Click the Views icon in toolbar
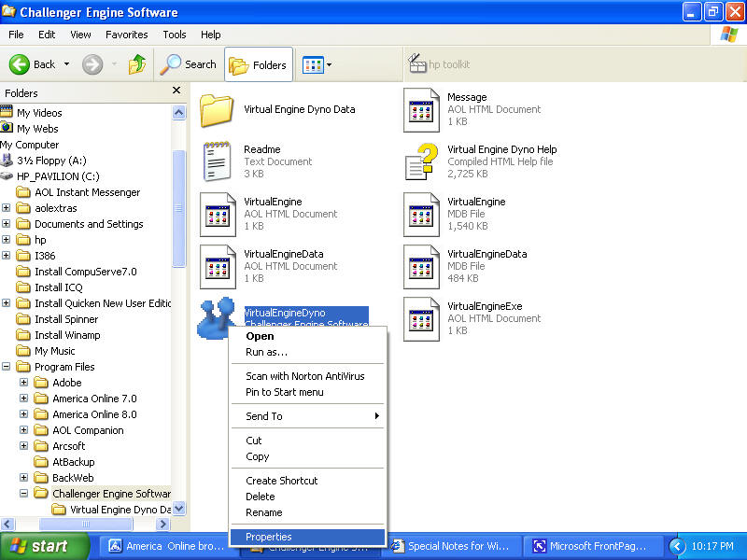Screen dimensions: 747x560 tap(313, 64)
